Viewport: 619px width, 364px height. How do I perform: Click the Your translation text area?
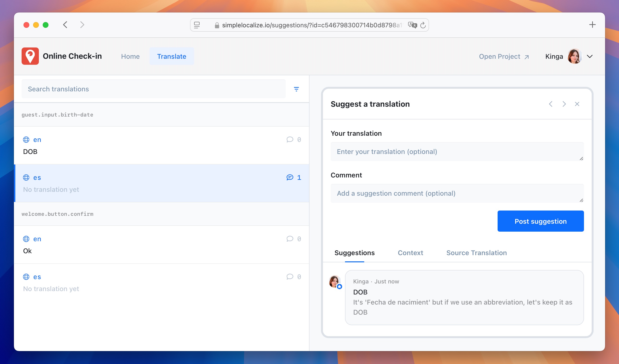(457, 152)
